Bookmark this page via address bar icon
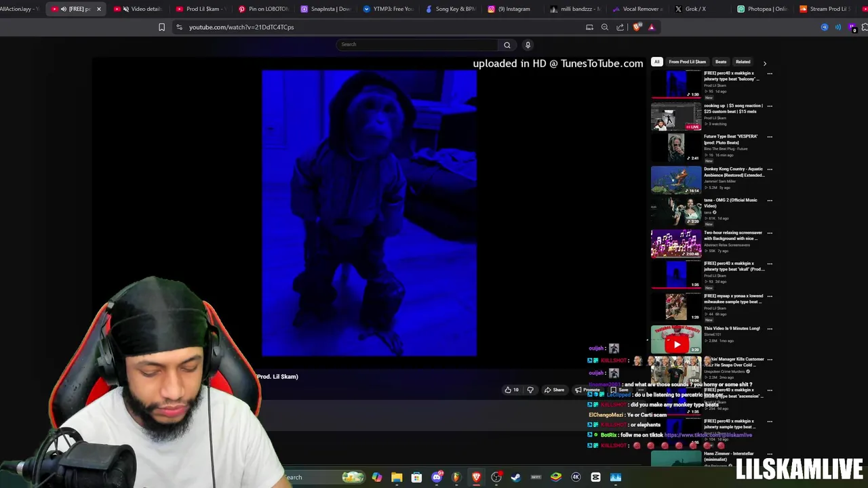 161,27
